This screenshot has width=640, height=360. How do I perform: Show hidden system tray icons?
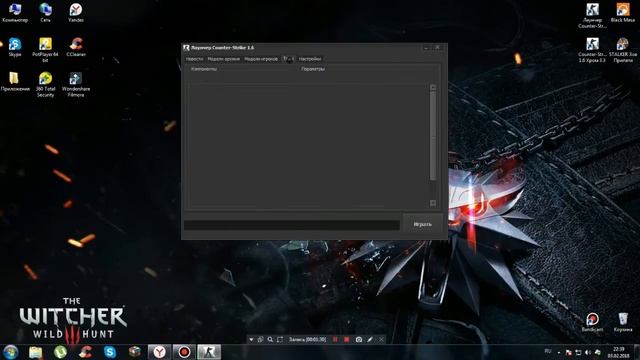558,352
